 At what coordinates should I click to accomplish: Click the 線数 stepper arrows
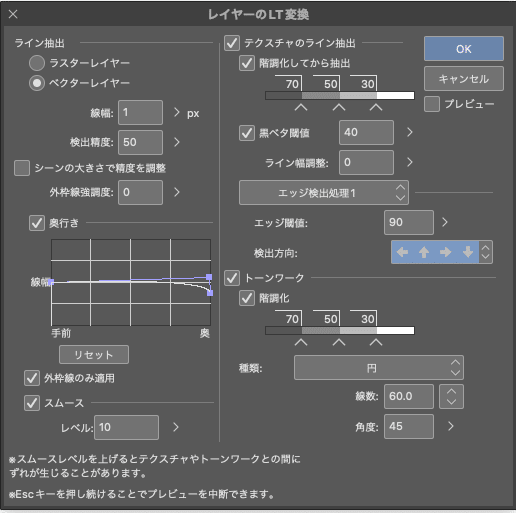pos(451,396)
